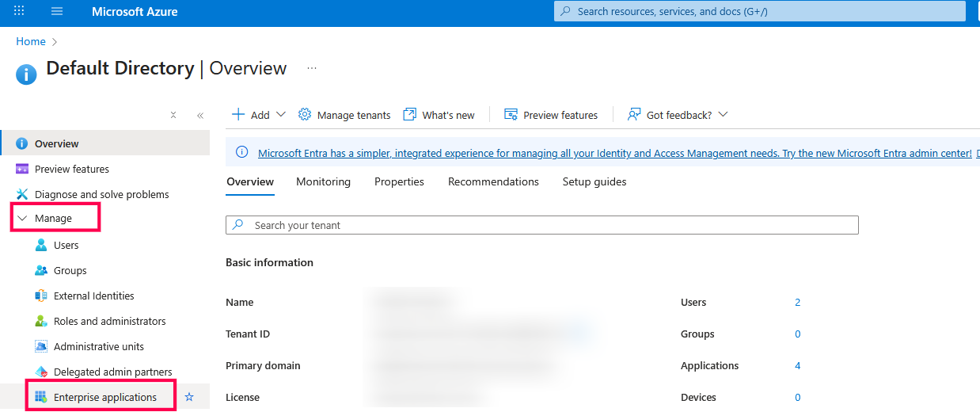Click the Roles and administrators icon
This screenshot has width=980, height=412.
point(41,321)
